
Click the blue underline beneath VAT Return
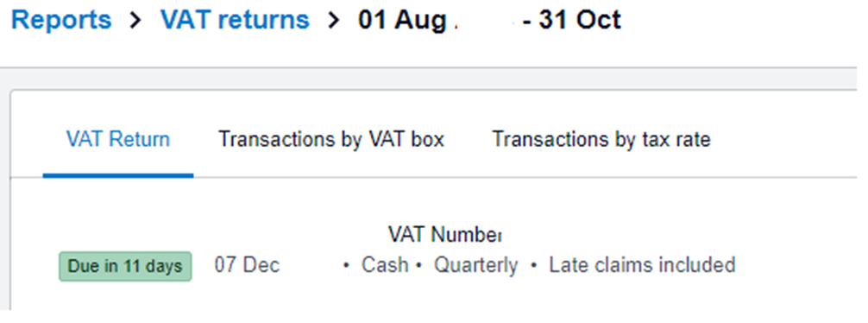tap(118, 175)
